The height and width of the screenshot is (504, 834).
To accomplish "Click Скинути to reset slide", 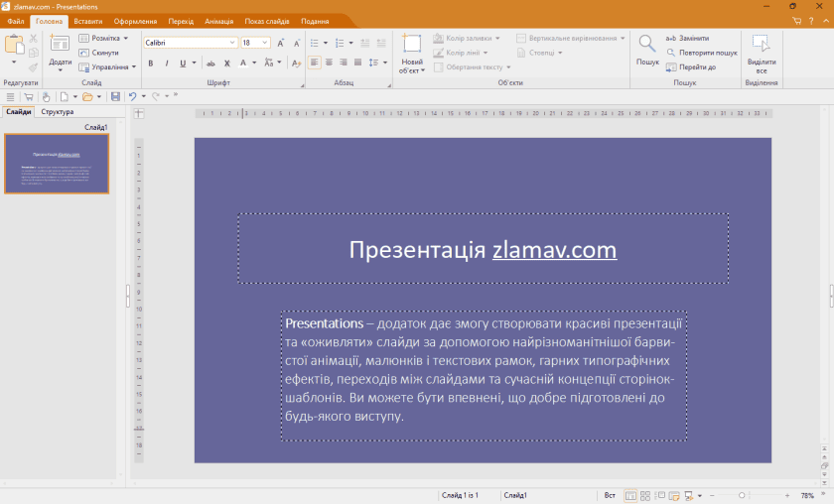I will pyautogui.click(x=99, y=53).
